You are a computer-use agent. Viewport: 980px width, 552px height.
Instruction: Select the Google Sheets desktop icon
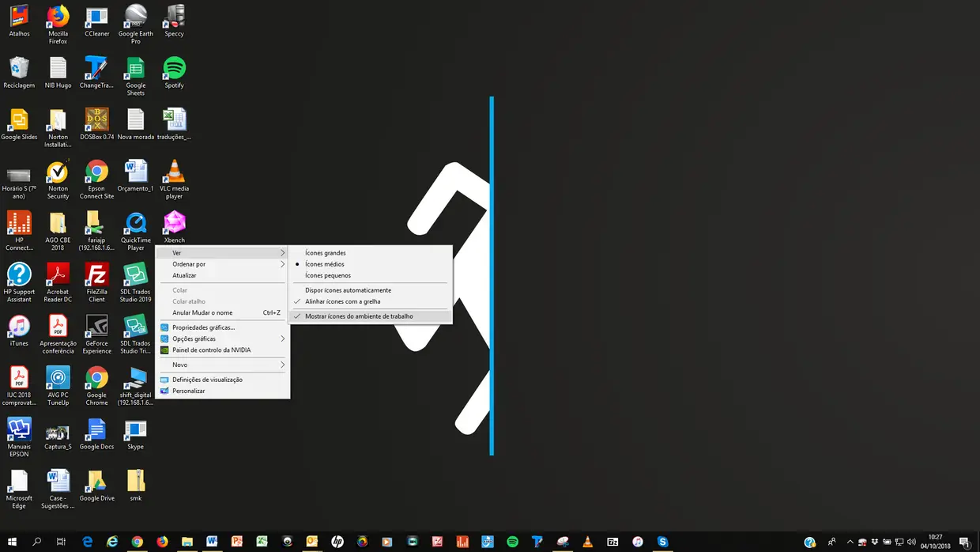coord(136,77)
